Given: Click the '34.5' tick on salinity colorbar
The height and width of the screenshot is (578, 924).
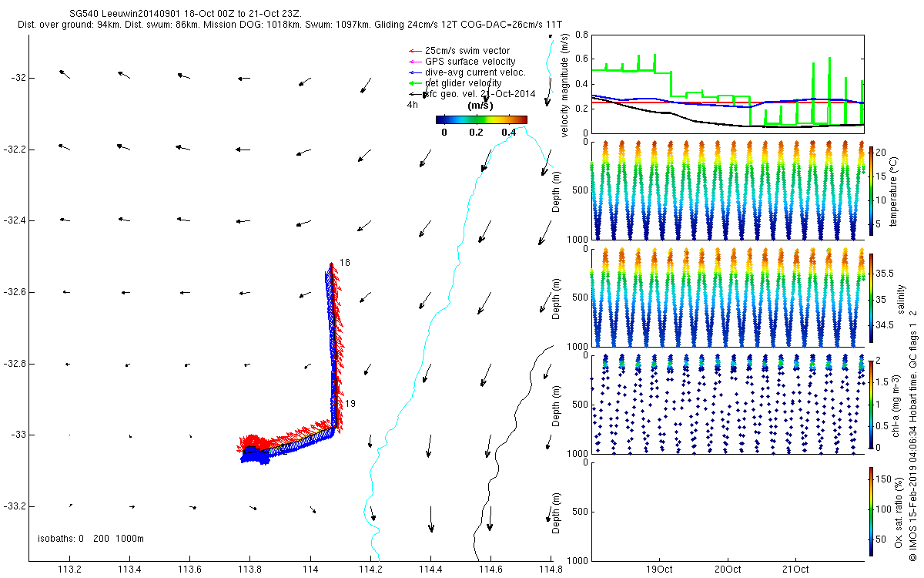Looking at the screenshot, I should pyautogui.click(x=885, y=325).
